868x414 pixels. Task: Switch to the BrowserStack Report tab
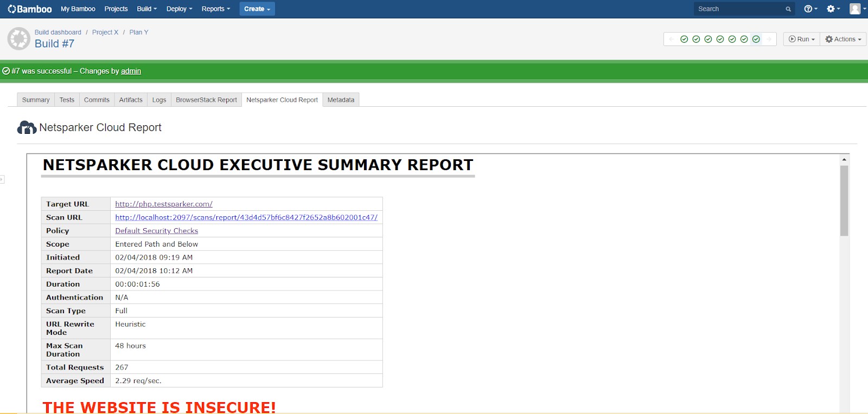[x=206, y=100]
